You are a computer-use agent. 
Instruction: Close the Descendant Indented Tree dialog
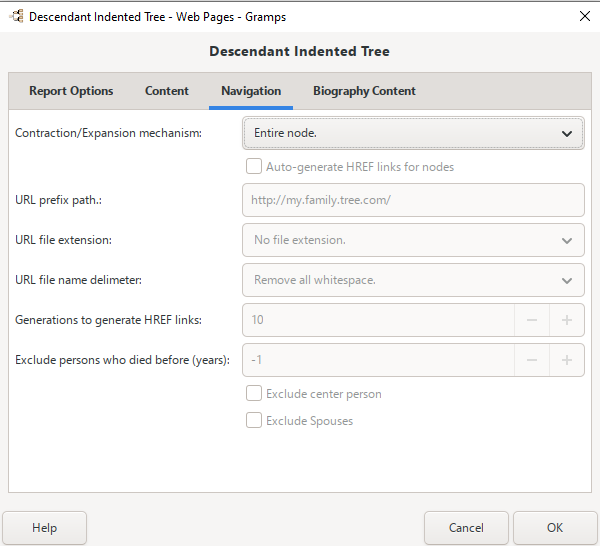(x=584, y=16)
